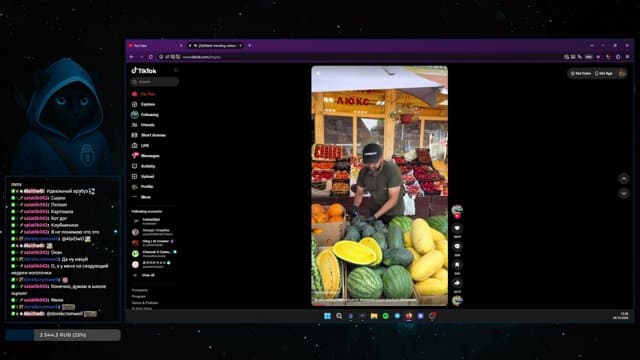Expand Program footer section
The image size is (640, 360).
point(139,296)
